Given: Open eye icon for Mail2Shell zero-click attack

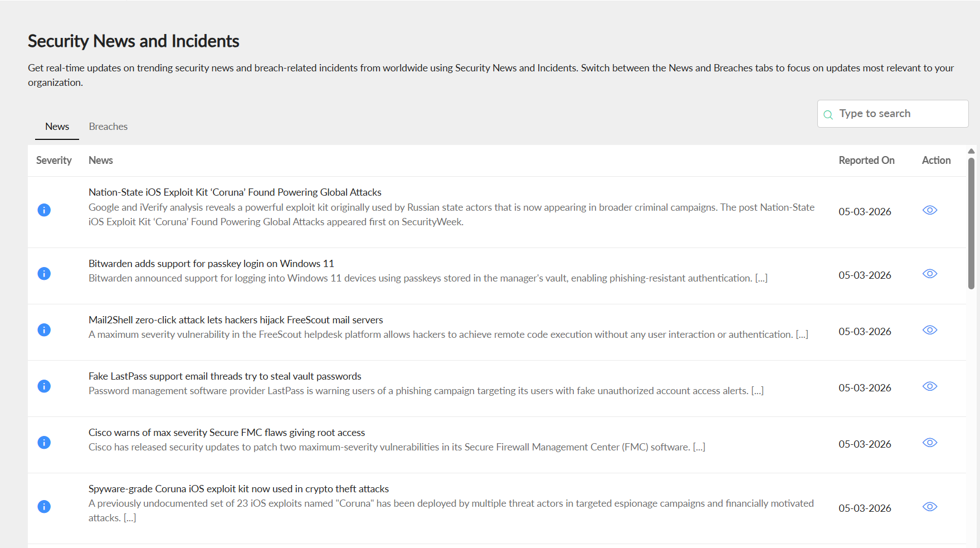Looking at the screenshot, I should click(929, 330).
